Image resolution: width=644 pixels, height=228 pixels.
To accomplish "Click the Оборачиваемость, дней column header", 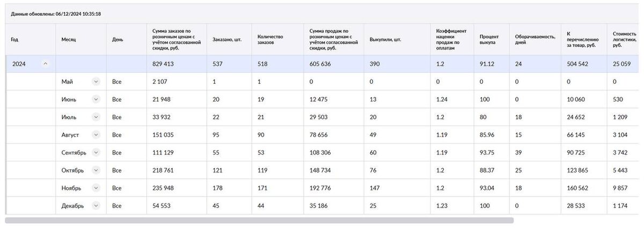I will (x=535, y=39).
